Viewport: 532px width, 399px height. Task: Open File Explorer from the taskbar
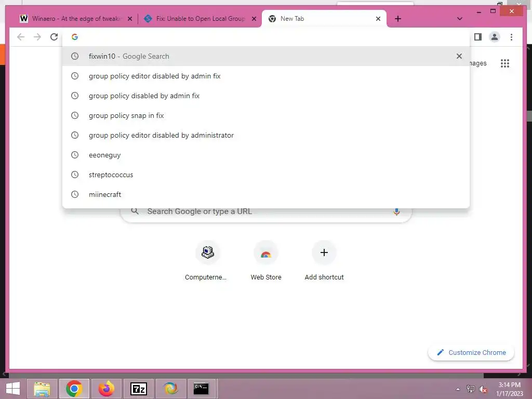point(42,389)
